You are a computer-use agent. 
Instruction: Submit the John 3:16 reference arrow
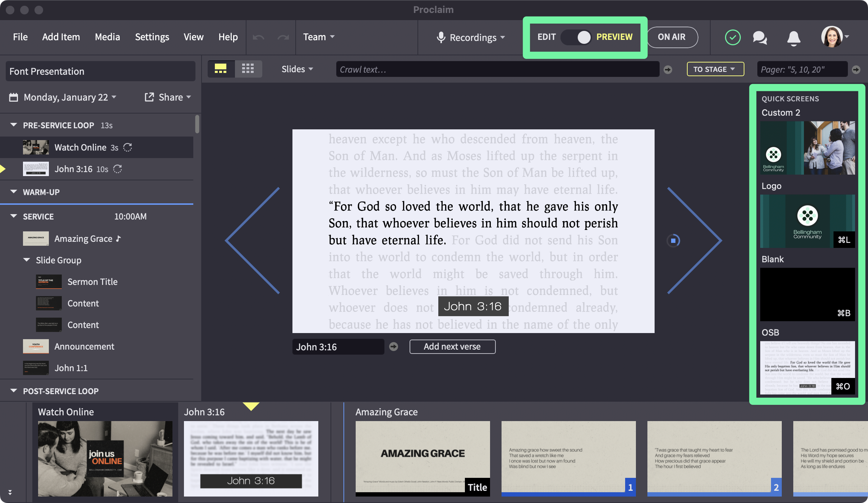394,347
